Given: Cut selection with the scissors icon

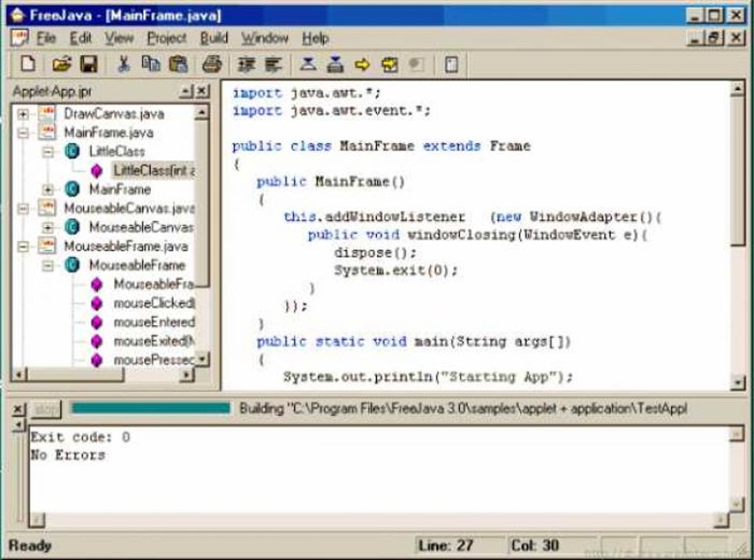Looking at the screenshot, I should click(123, 64).
